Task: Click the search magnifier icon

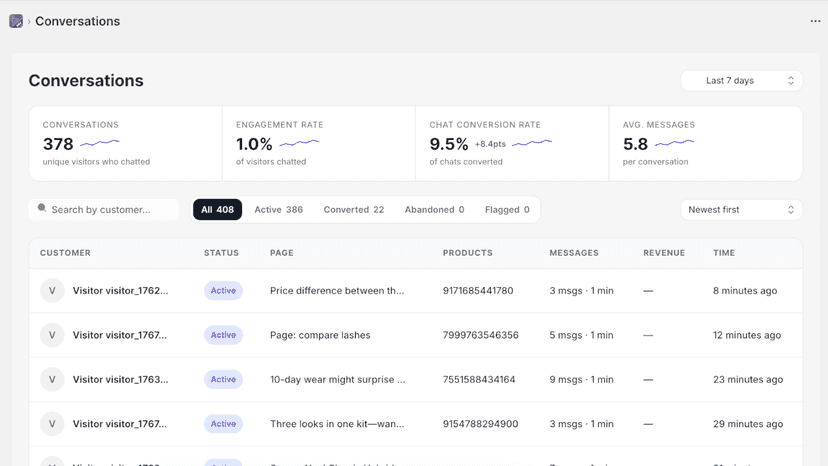Action: coord(42,208)
